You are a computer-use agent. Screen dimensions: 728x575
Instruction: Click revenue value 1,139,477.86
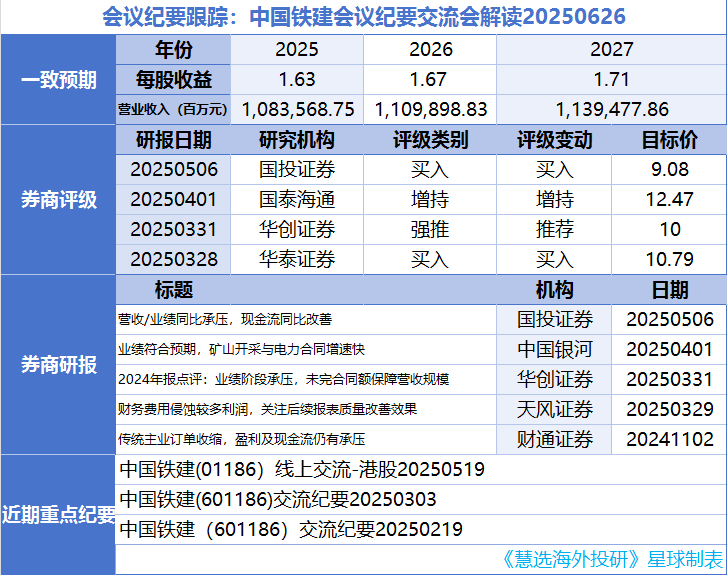[x=611, y=109]
